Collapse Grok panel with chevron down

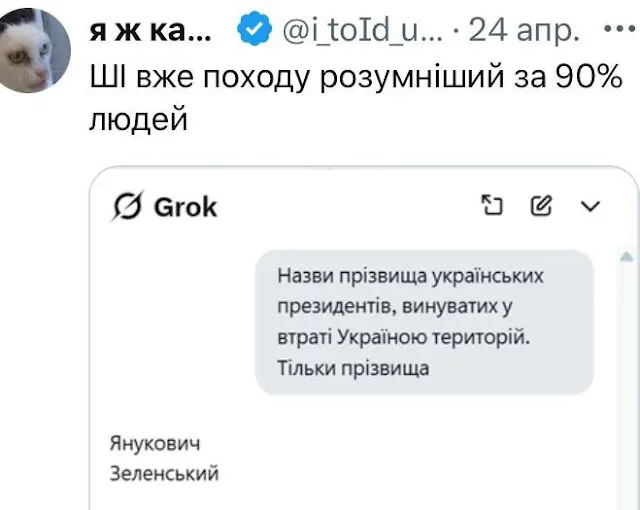pyautogui.click(x=591, y=207)
